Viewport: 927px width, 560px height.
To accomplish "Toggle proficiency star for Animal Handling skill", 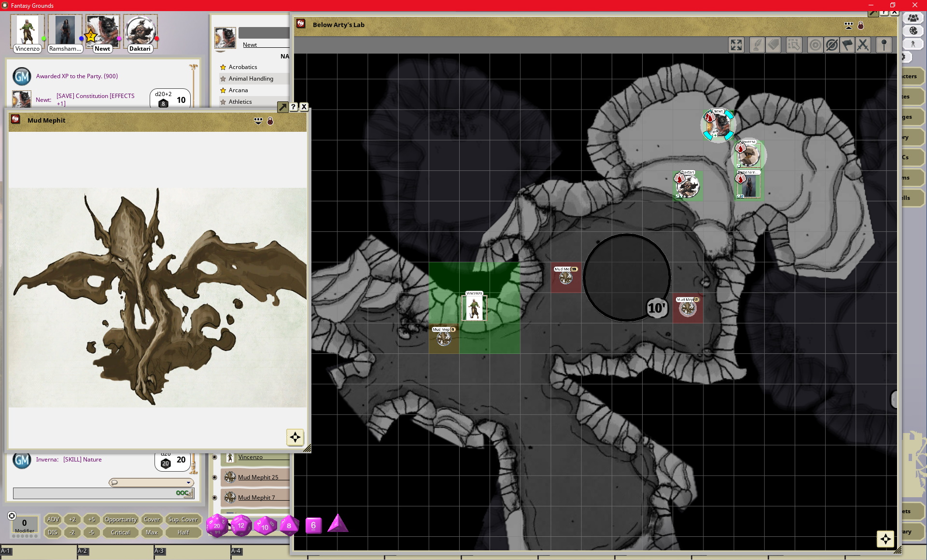I will [x=223, y=79].
